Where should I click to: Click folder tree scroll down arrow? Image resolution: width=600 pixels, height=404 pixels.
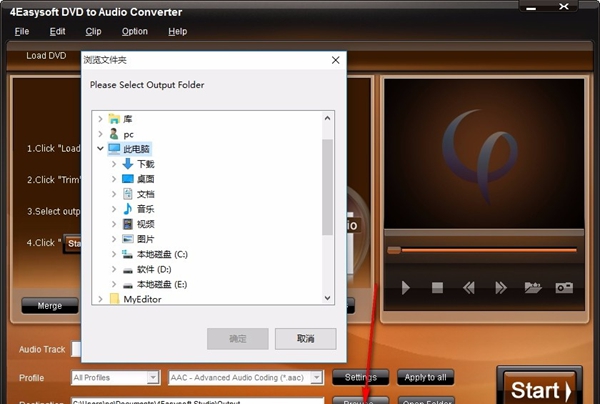coord(327,298)
